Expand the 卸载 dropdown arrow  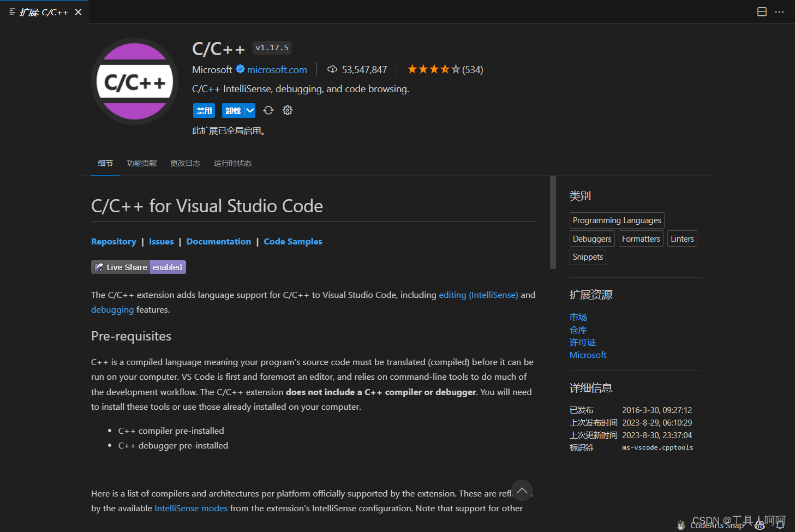point(250,111)
